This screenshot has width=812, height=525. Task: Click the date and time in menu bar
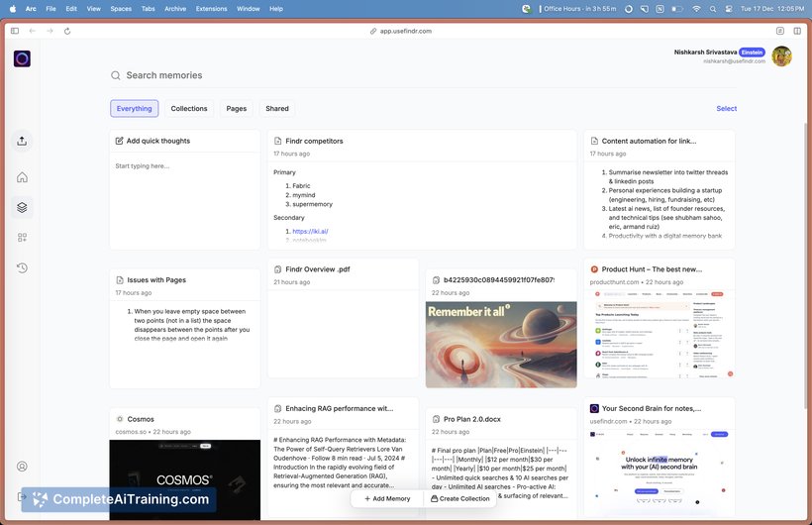pyautogui.click(x=772, y=9)
